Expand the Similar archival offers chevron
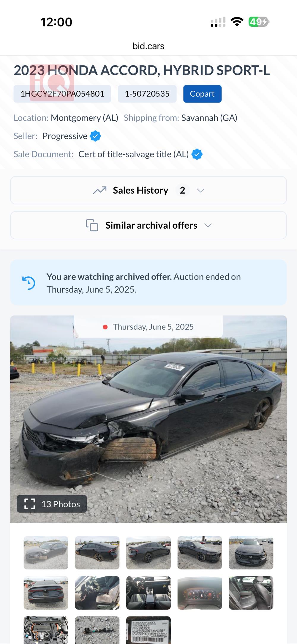 208,225
